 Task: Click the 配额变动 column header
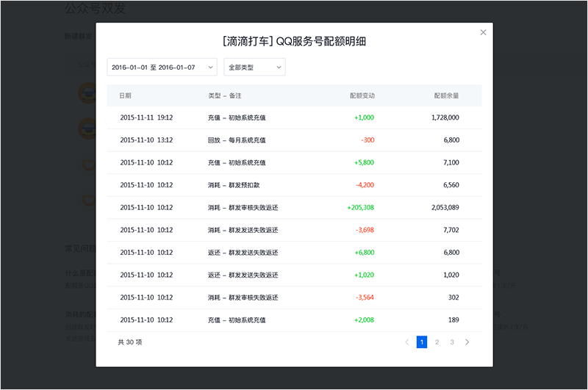[362, 95]
